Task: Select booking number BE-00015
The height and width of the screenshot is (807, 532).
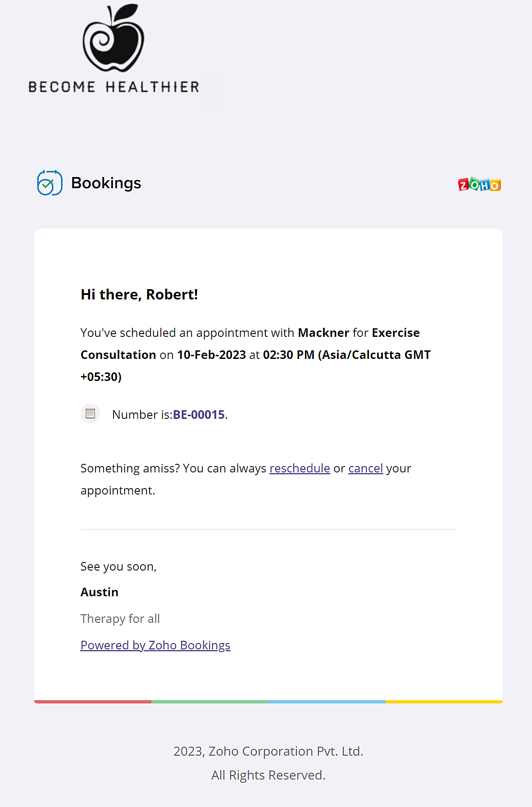Action: coord(199,415)
